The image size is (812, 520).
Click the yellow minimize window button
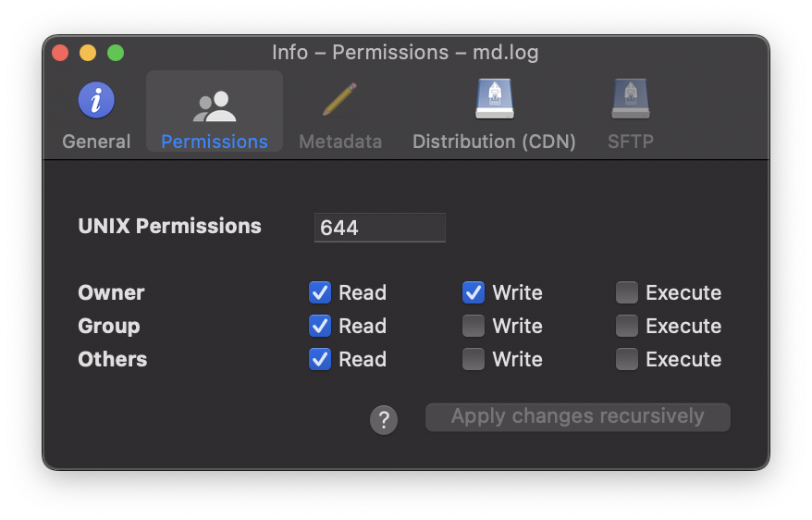88,53
